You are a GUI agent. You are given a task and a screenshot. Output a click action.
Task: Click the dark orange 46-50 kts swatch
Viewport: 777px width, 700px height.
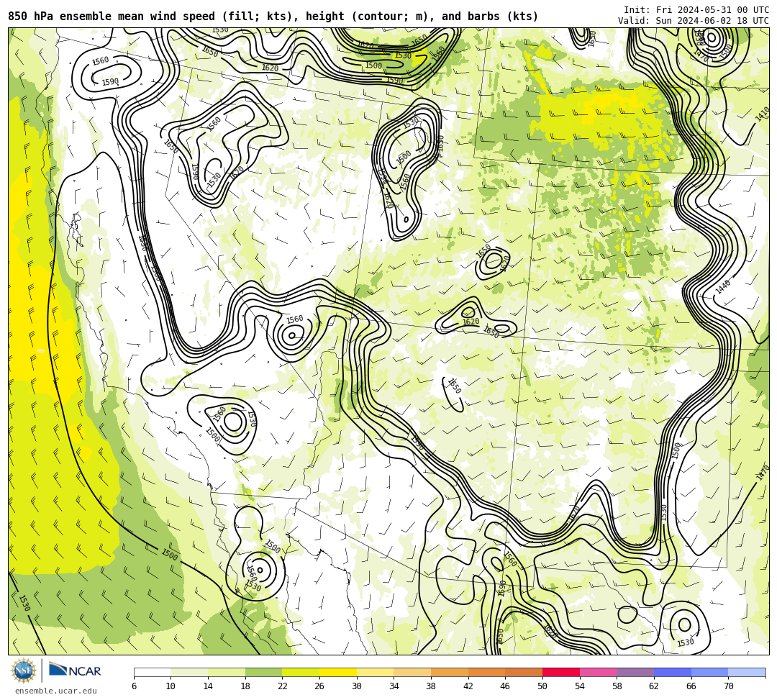524,672
